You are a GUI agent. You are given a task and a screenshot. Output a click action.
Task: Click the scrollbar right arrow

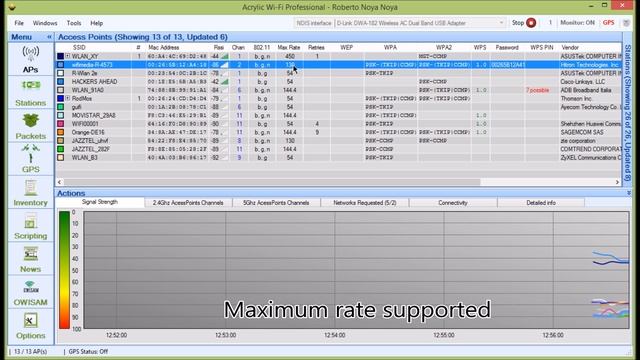(x=617, y=182)
